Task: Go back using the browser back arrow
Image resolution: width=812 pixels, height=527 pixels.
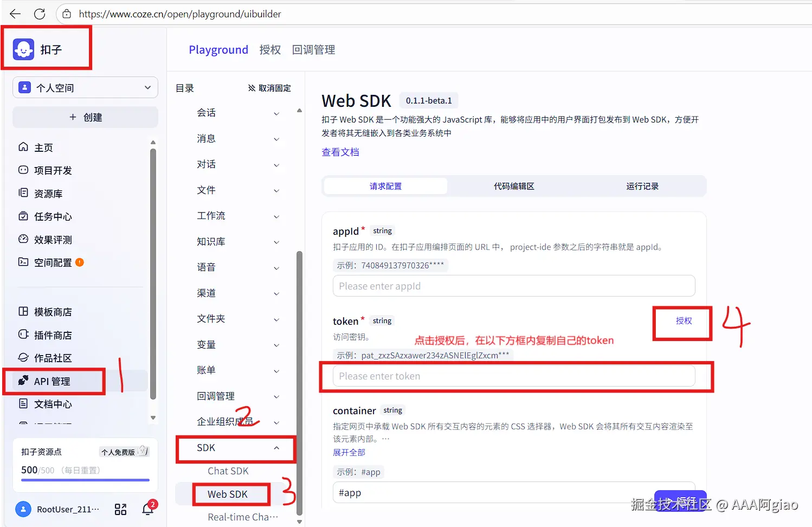Action: [x=15, y=14]
